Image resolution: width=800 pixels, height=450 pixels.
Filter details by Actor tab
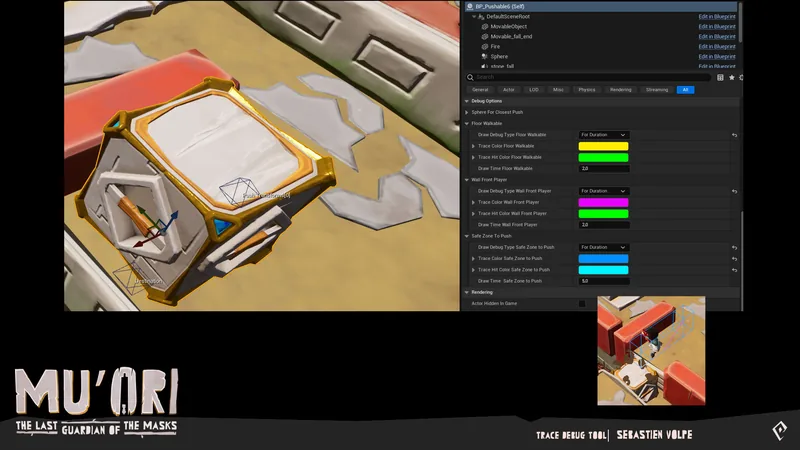(x=509, y=90)
